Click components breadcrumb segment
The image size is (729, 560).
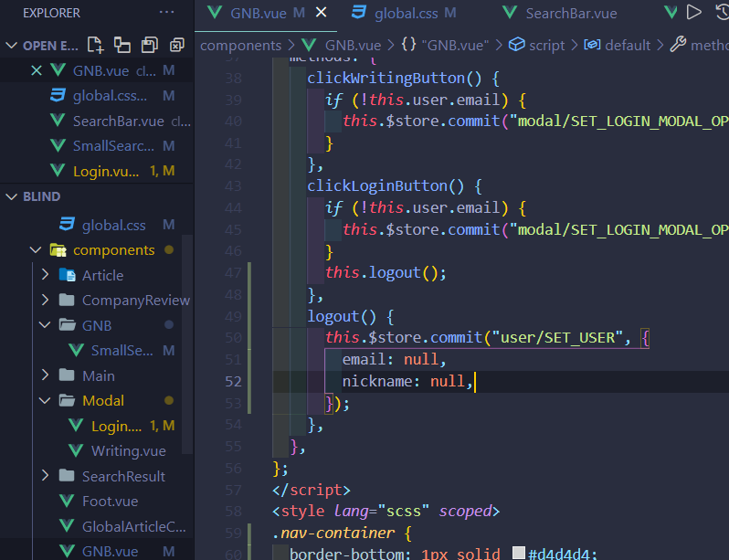click(x=240, y=46)
